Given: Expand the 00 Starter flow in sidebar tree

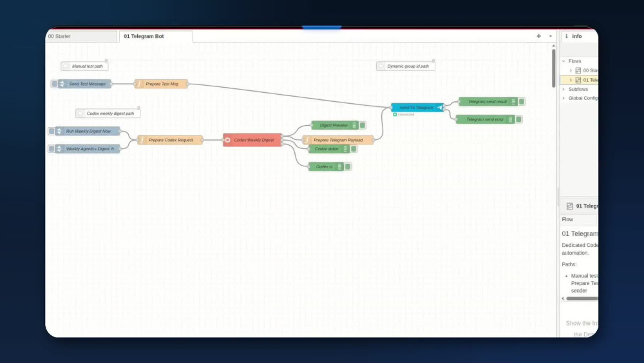Looking at the screenshot, I should [571, 70].
